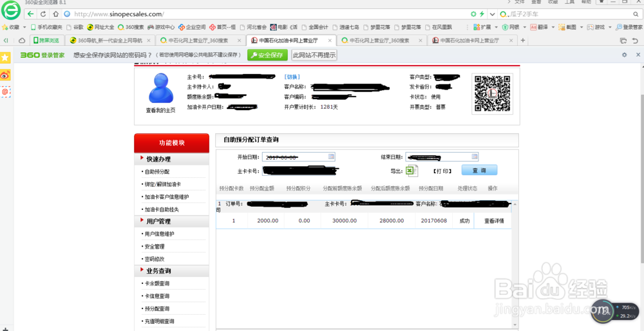Open the 360搜索 bookmark
644x331 pixels.
(x=131, y=27)
